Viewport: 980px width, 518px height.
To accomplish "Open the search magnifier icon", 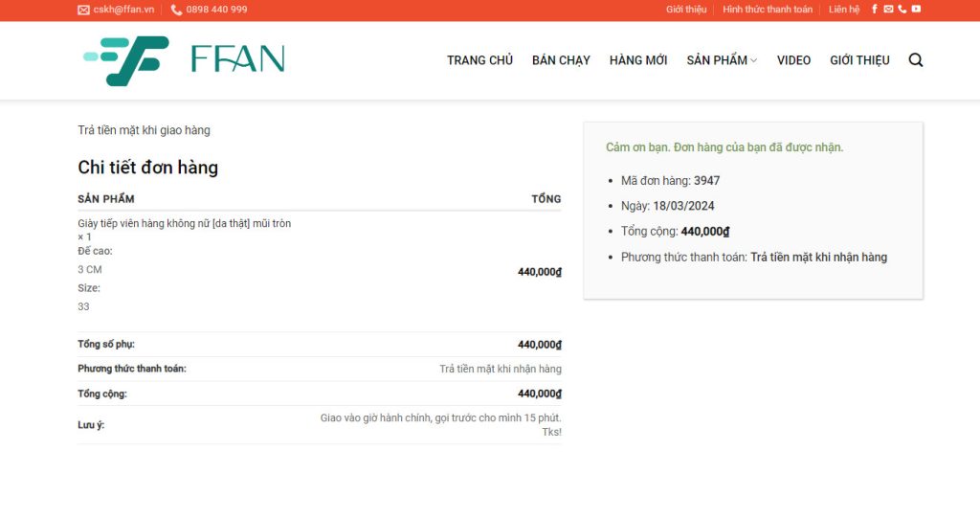I will pos(916,60).
